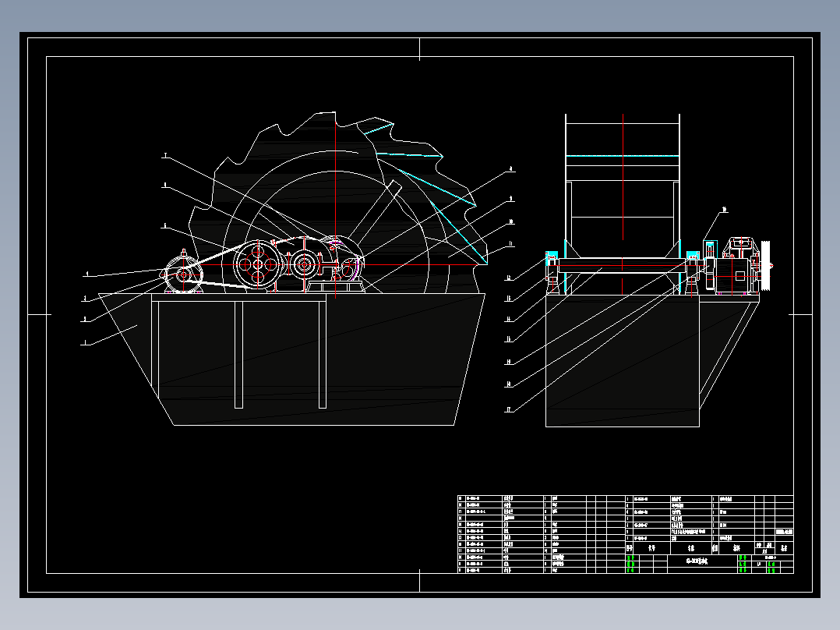Click callout number 11 label
This screenshot has height=630, width=840.
tap(511, 244)
